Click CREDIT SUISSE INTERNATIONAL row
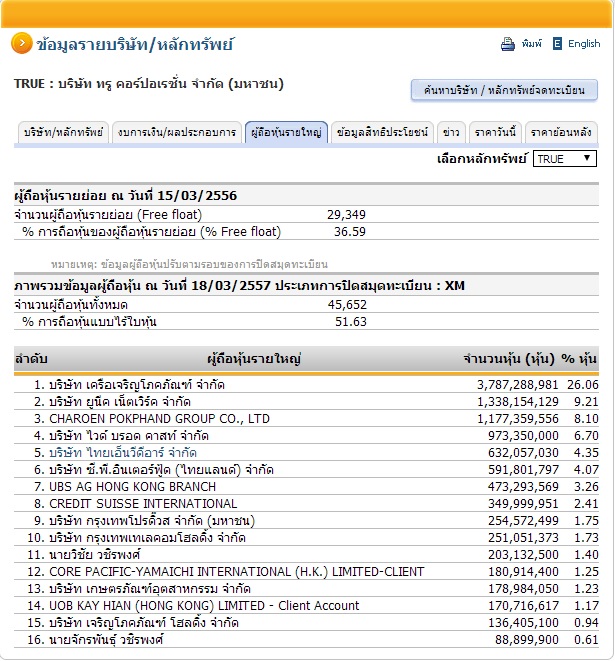This screenshot has height=661, width=615. (x=306, y=503)
